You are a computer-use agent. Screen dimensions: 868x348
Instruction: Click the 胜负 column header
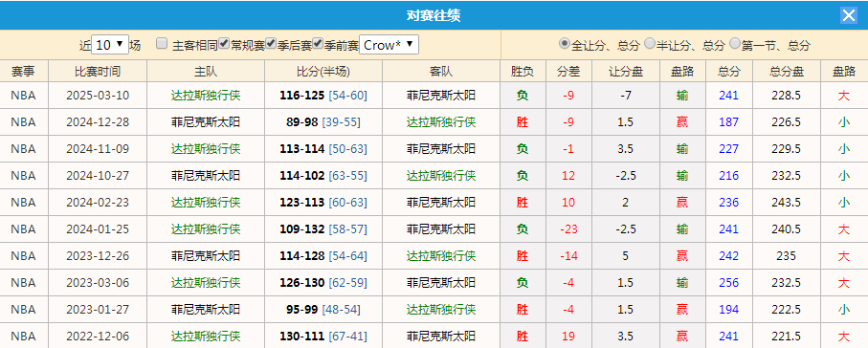point(523,72)
